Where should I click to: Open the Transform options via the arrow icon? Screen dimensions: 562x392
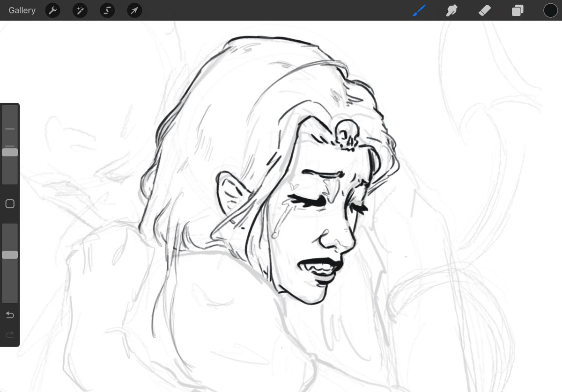point(134,10)
